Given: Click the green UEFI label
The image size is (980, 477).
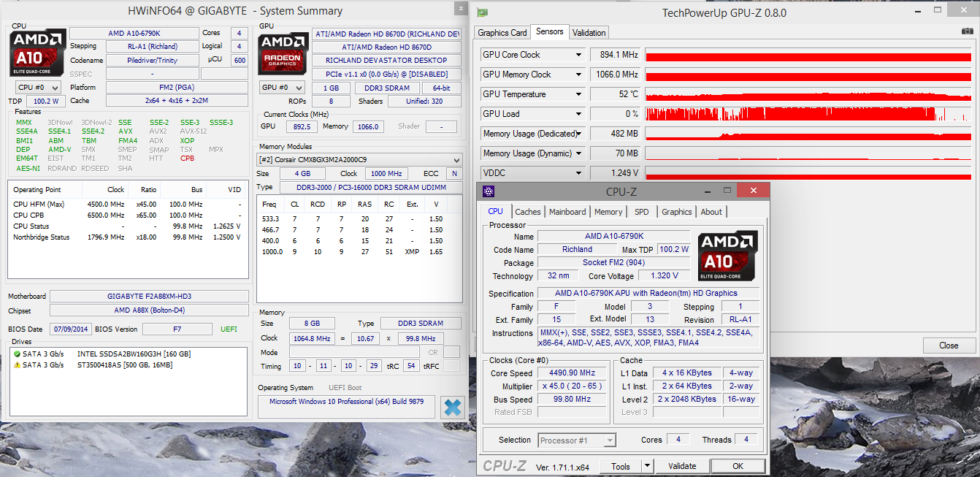Looking at the screenshot, I should 229,329.
